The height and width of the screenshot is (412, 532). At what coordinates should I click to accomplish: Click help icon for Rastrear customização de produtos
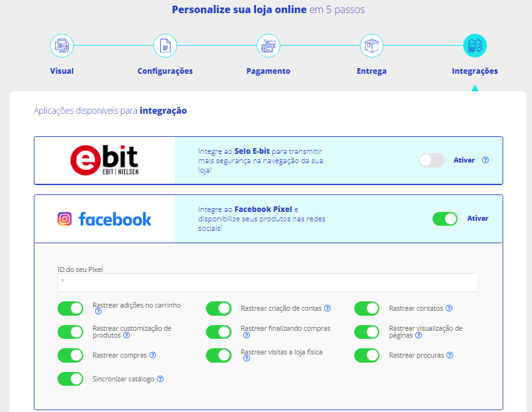pyautogui.click(x=126, y=335)
